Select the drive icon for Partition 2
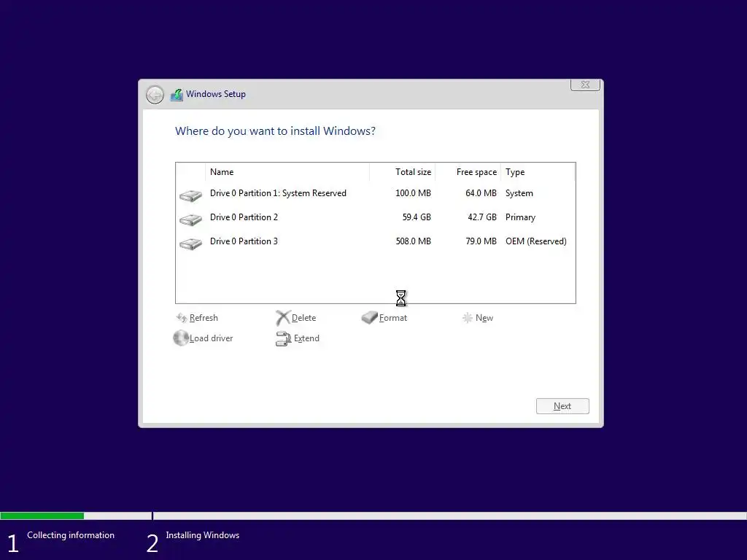The height and width of the screenshot is (560, 747). [190, 219]
